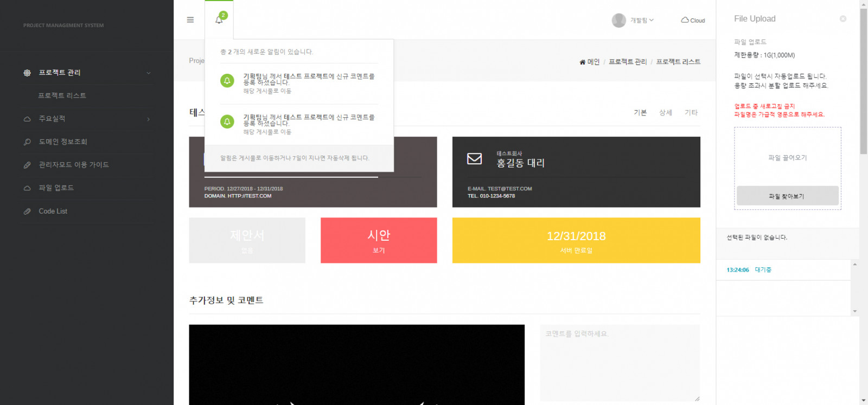Click the 홍길동 대리 contact name
This screenshot has height=405, width=868.
pos(520,163)
